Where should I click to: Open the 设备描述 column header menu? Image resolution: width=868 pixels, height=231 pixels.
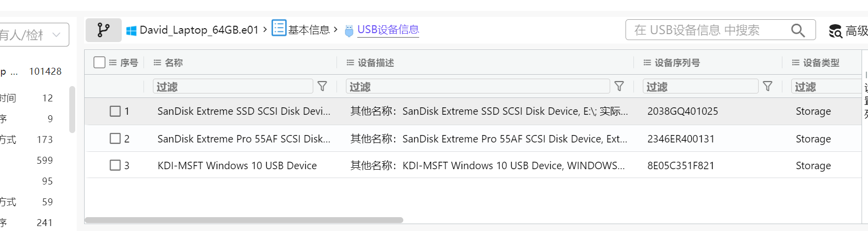pos(350,63)
